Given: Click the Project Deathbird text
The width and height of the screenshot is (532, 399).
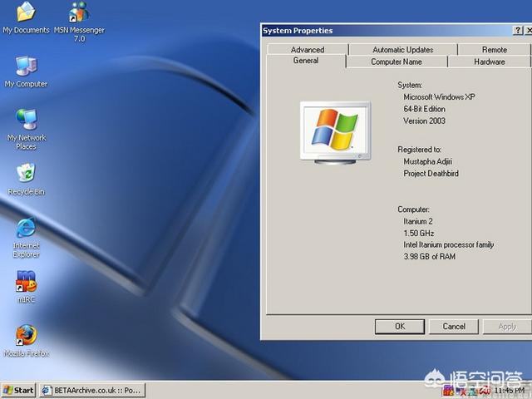Looking at the screenshot, I should tap(431, 174).
